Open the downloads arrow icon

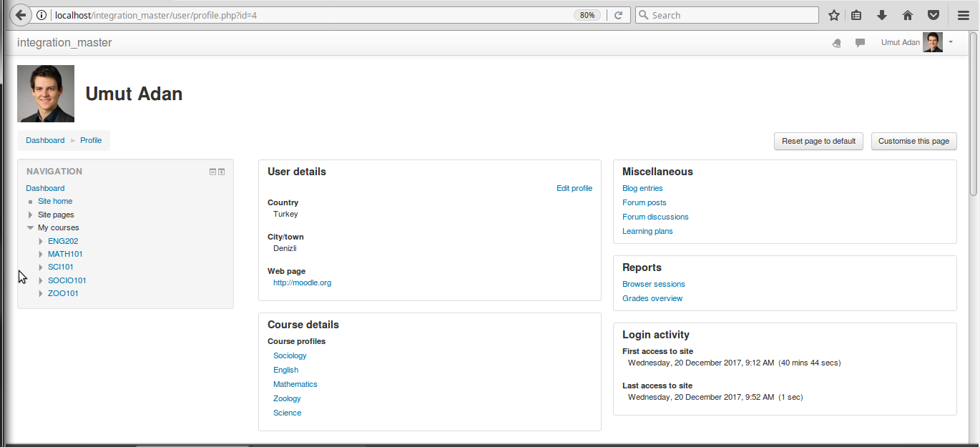point(882,15)
